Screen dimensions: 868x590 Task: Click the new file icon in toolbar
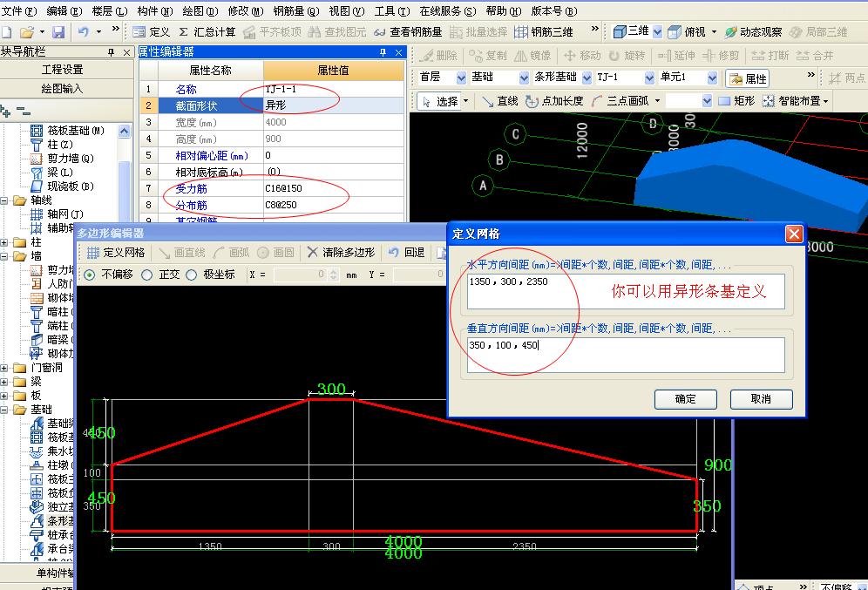(x=7, y=32)
